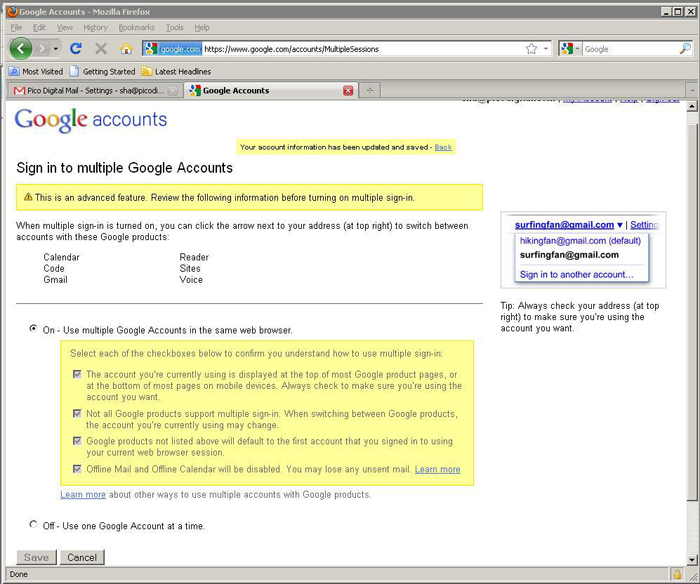Click the 'Calendar' product text
Viewport: 700px width, 584px height.
[62, 257]
